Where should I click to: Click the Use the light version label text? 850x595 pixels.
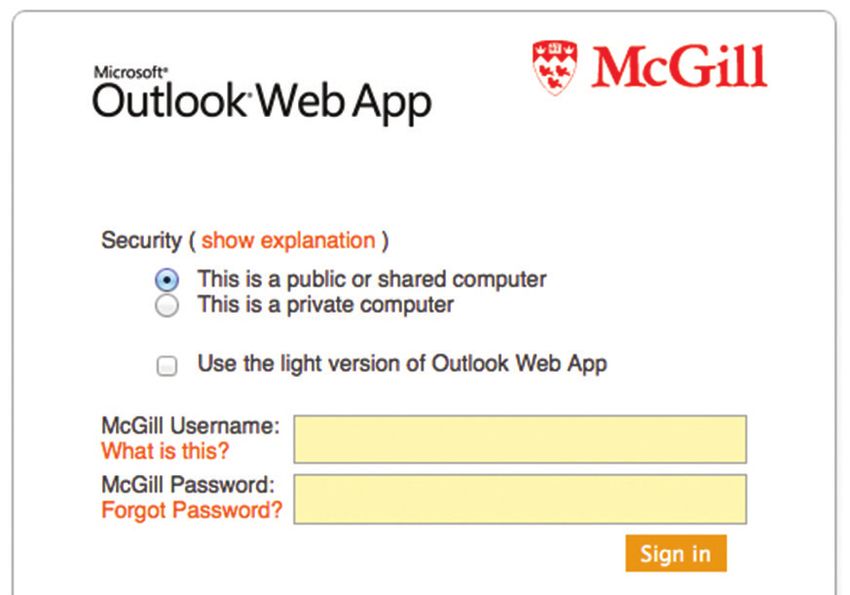(402, 364)
